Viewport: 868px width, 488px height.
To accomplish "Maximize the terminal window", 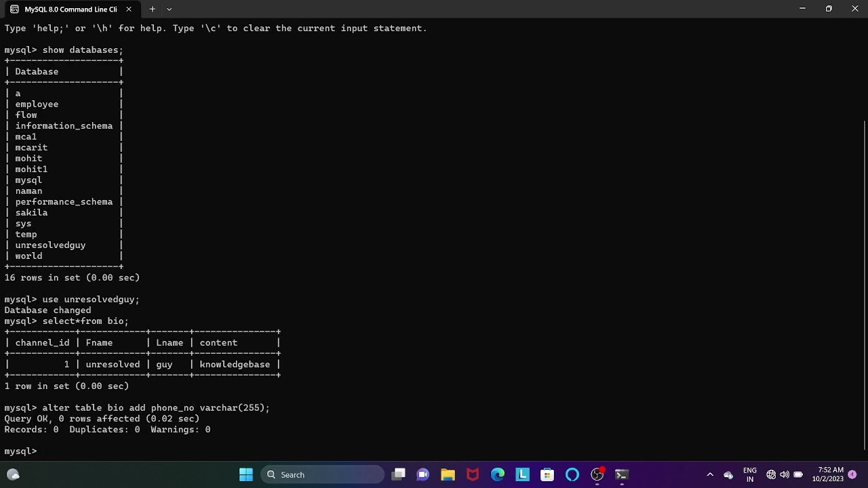I will [829, 9].
